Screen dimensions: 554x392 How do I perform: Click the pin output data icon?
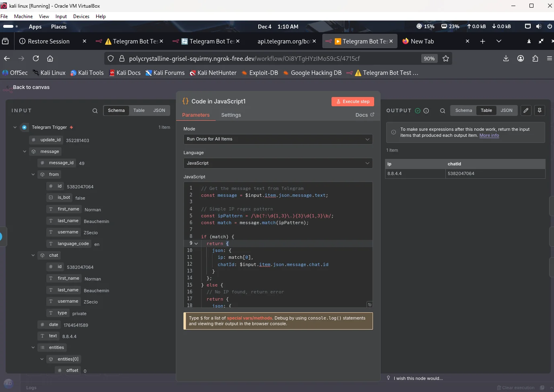(540, 110)
